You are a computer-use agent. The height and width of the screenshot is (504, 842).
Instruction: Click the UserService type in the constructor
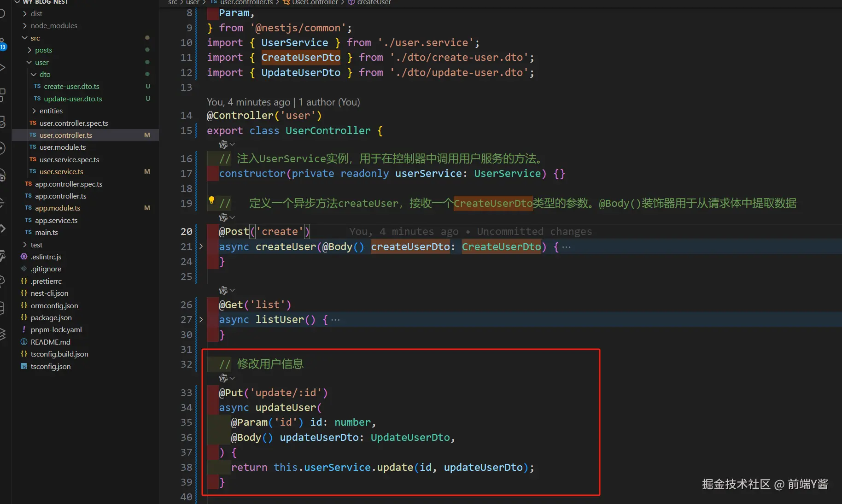click(508, 173)
